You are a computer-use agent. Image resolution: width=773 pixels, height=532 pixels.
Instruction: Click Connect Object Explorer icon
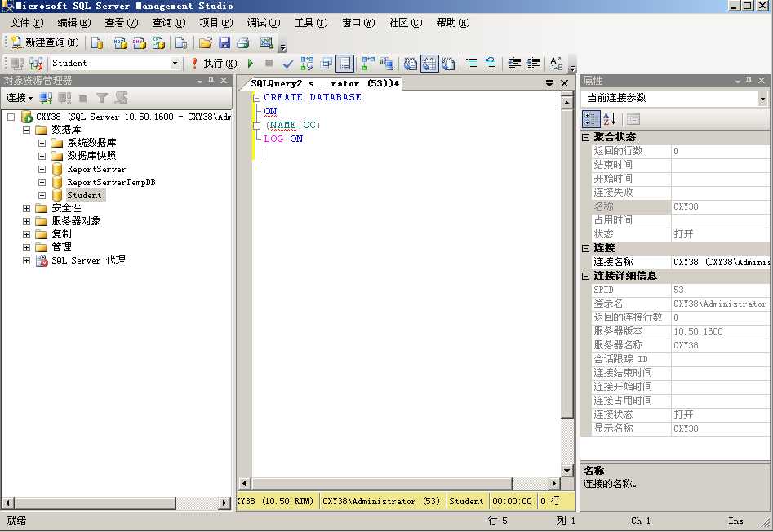46,98
